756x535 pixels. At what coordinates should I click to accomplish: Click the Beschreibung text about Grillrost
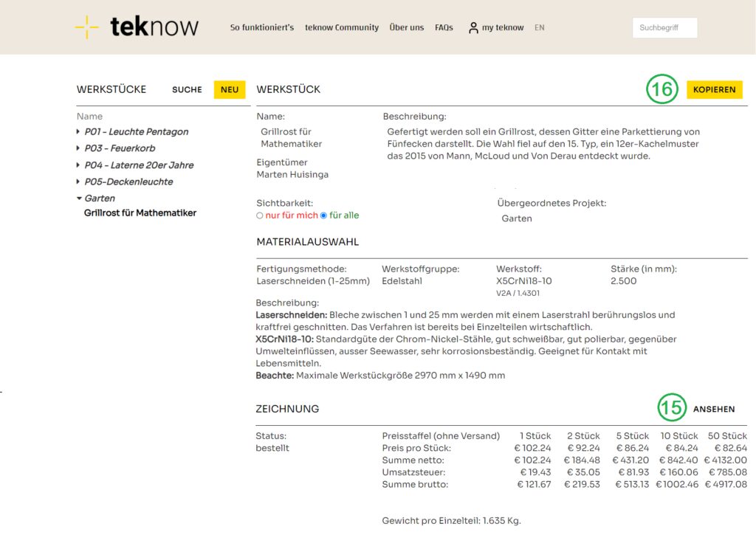[543, 144]
